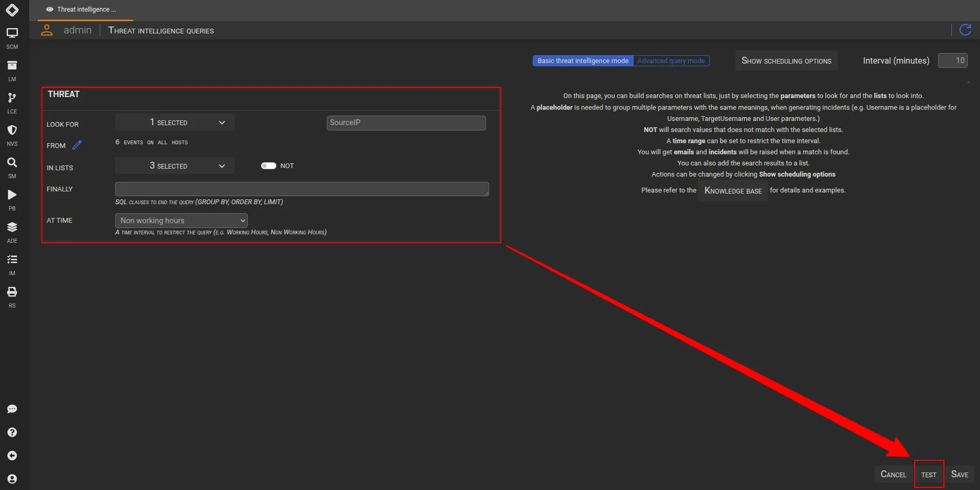Viewport: 980px width, 490px height.
Task: Open the Knowledge Base
Action: (733, 190)
